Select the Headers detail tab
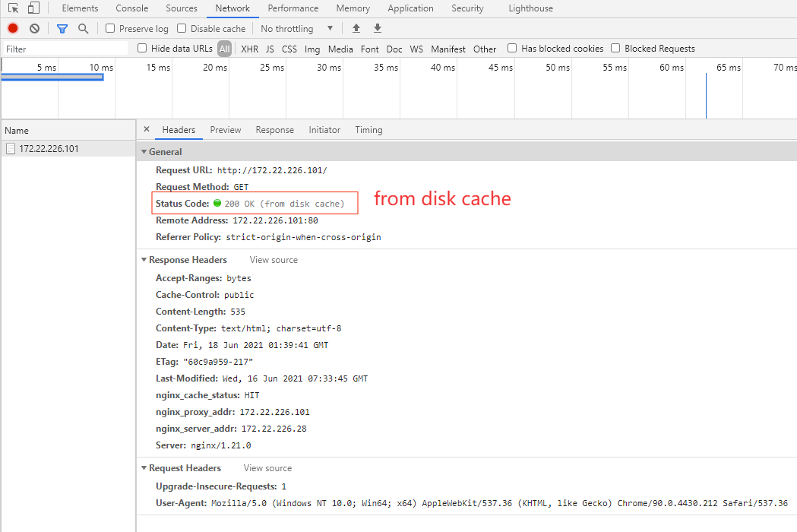Screen dimensions: 797x532 click(179, 130)
